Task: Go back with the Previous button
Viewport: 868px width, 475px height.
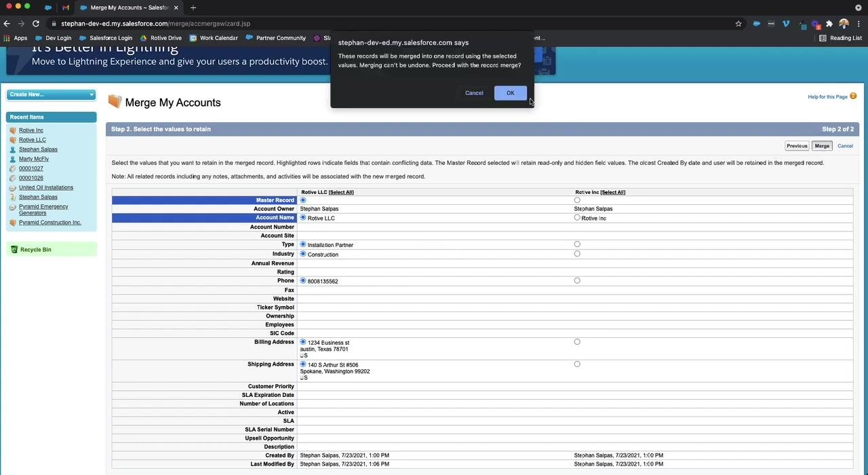Action: (797, 146)
